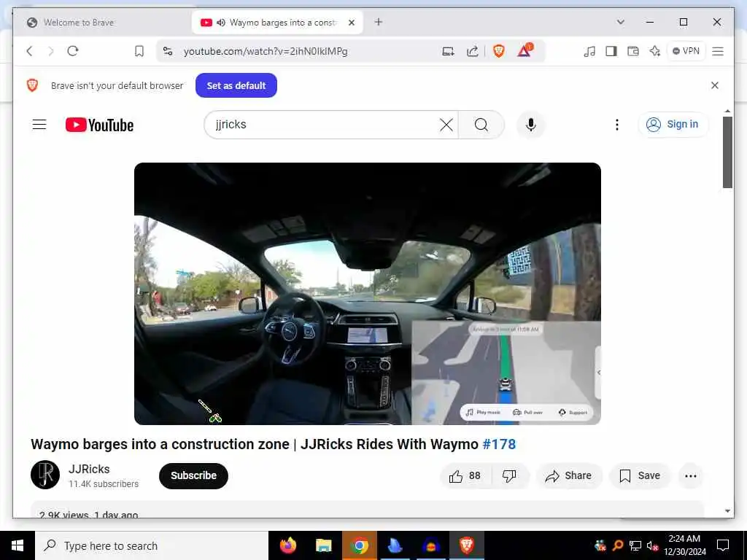Sign in to YouTube
Viewport: 747px width, 560px height.
(x=673, y=124)
